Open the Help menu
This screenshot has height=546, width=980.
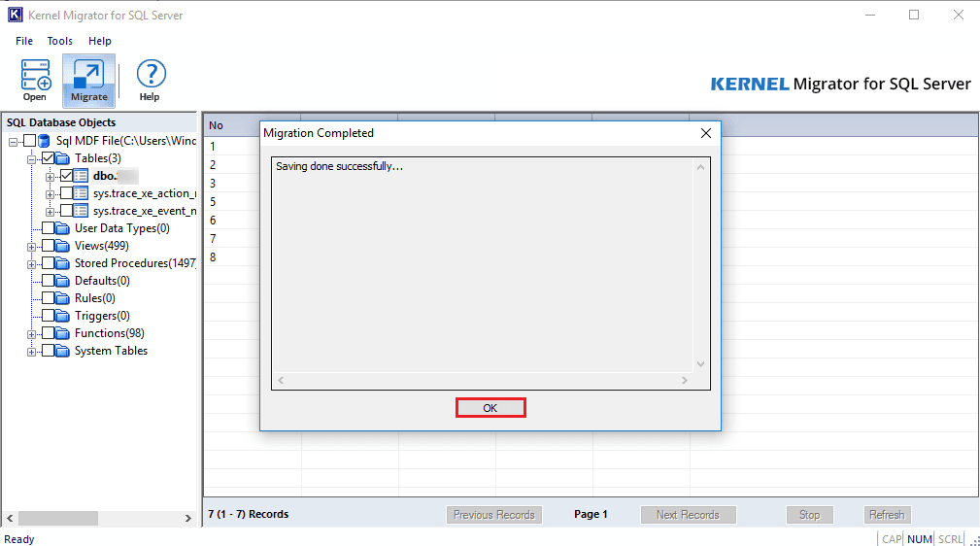pyautogui.click(x=100, y=41)
